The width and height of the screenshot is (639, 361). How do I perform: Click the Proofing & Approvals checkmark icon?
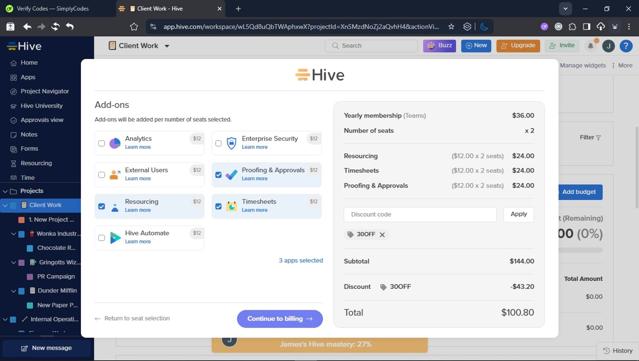pyautogui.click(x=231, y=175)
